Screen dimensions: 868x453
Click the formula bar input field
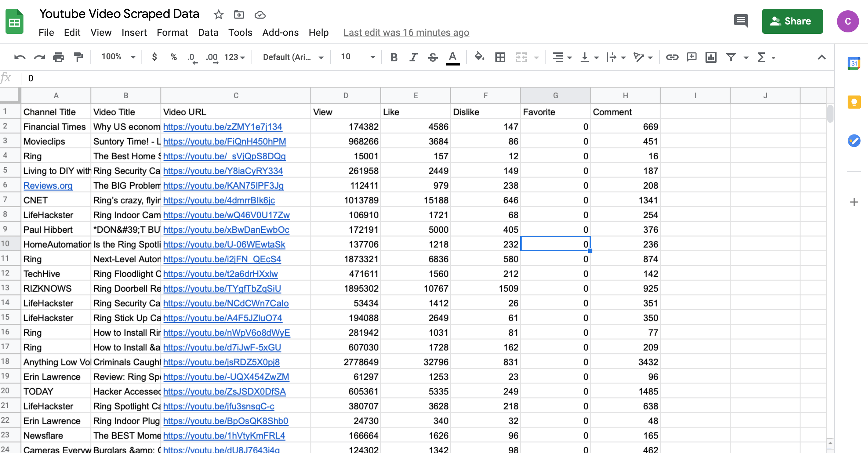[x=414, y=79]
